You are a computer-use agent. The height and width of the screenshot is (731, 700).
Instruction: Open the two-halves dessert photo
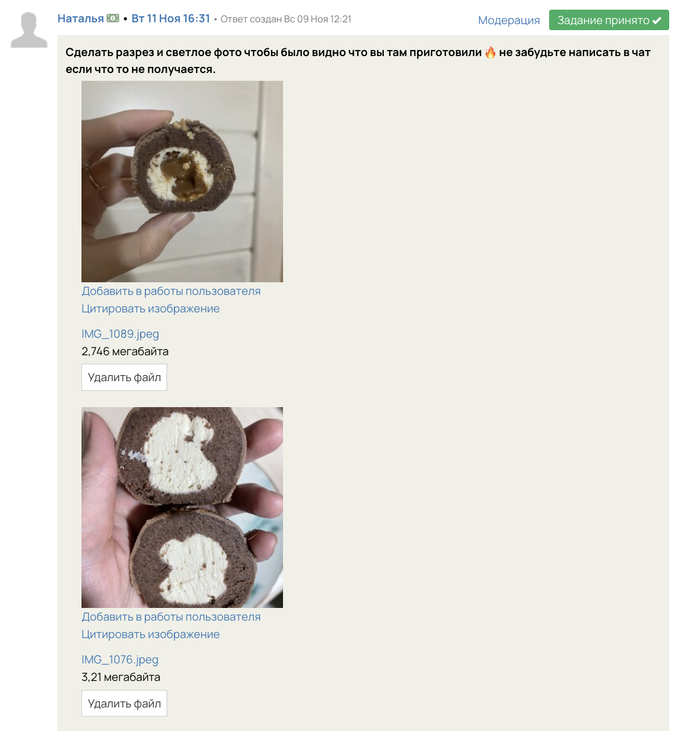(182, 507)
